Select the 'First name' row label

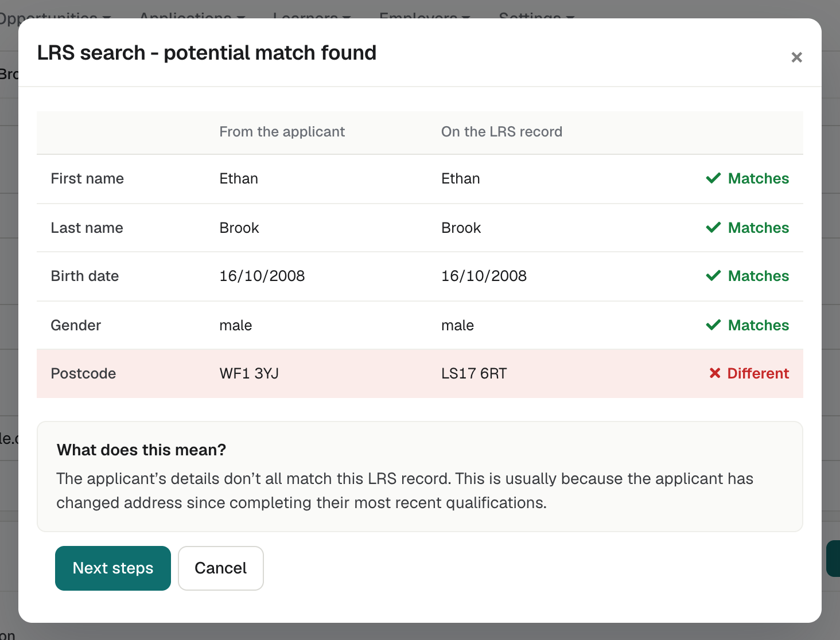coord(87,178)
